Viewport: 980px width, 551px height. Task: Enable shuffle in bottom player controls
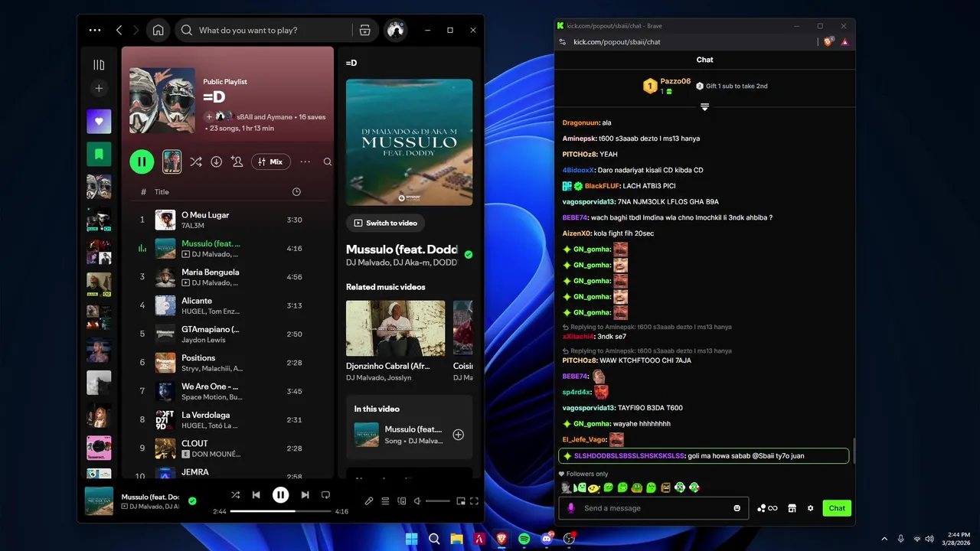coord(235,495)
